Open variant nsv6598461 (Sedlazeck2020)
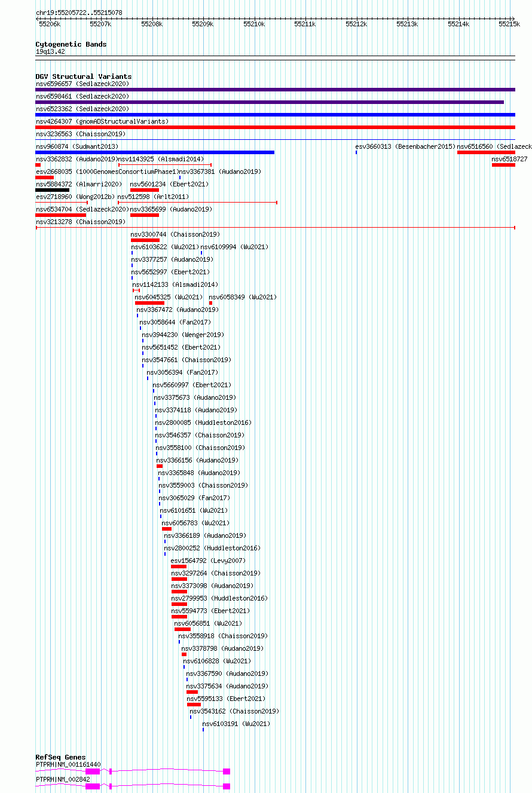 click(82, 96)
